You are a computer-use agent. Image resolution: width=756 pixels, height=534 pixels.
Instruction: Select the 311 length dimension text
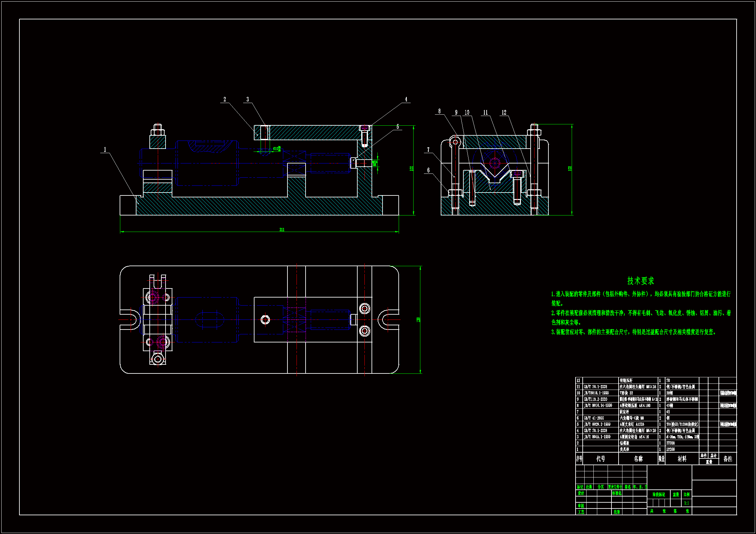pos(282,230)
